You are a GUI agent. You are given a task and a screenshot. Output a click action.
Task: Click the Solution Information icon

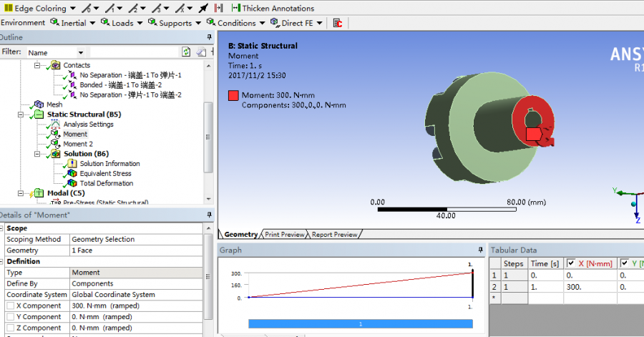tap(72, 164)
